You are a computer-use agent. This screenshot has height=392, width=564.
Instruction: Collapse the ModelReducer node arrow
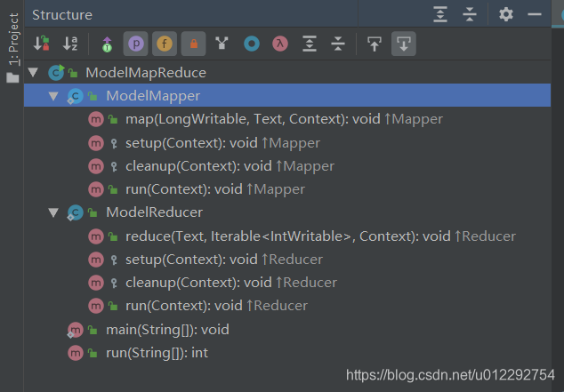[53, 212]
